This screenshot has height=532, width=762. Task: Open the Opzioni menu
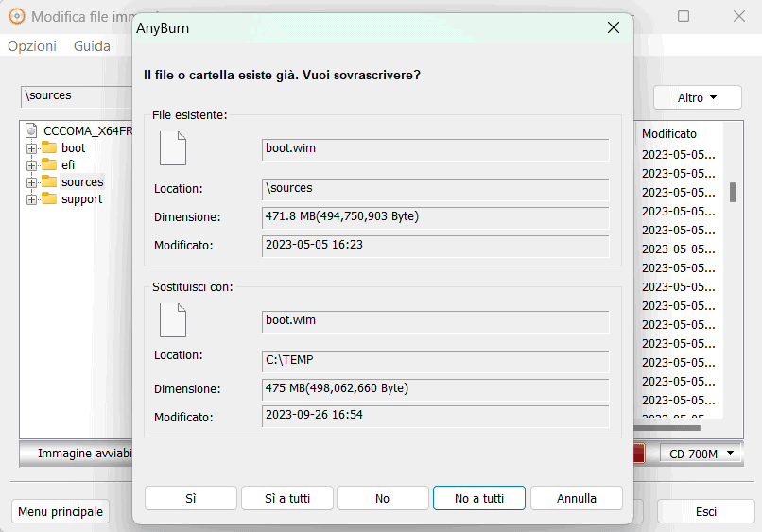click(32, 46)
